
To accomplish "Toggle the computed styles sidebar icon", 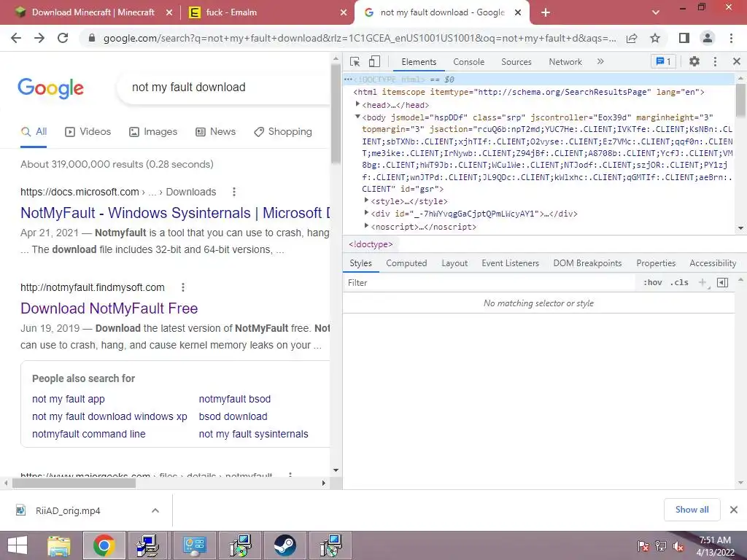I will (722, 283).
